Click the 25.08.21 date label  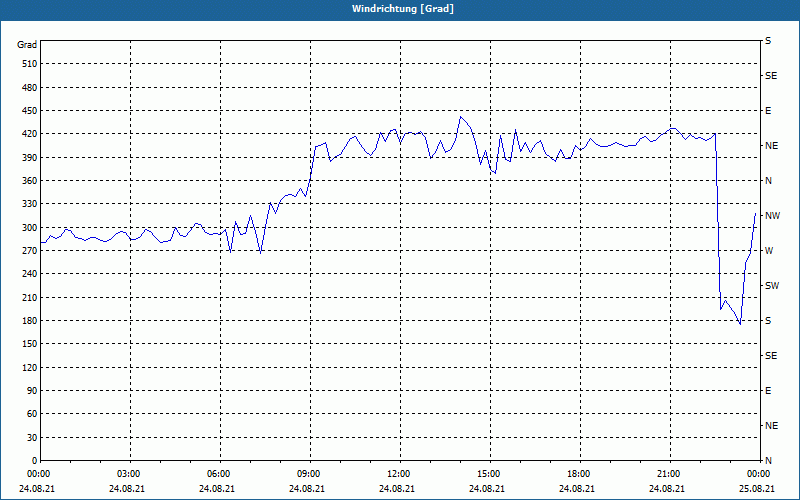pyautogui.click(x=757, y=489)
